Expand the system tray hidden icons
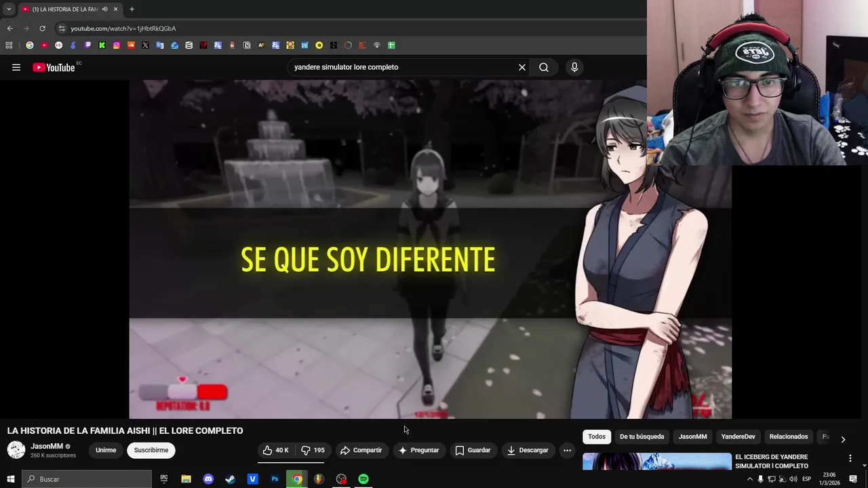This screenshot has height=488, width=868. pos(749,479)
